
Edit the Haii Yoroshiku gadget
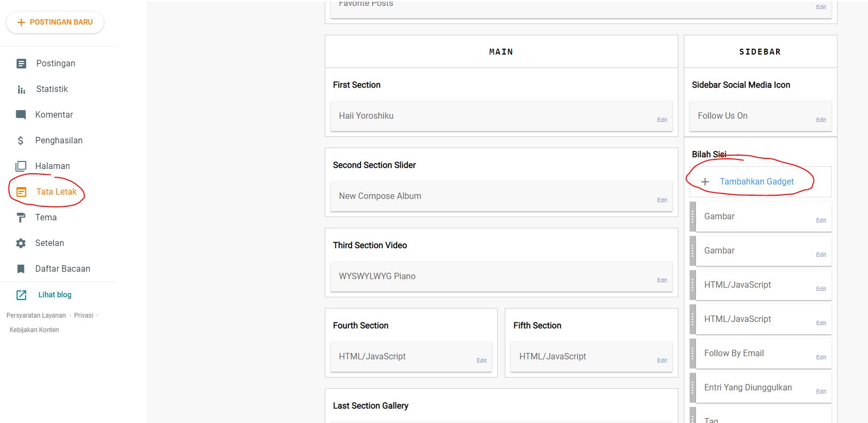coord(662,120)
